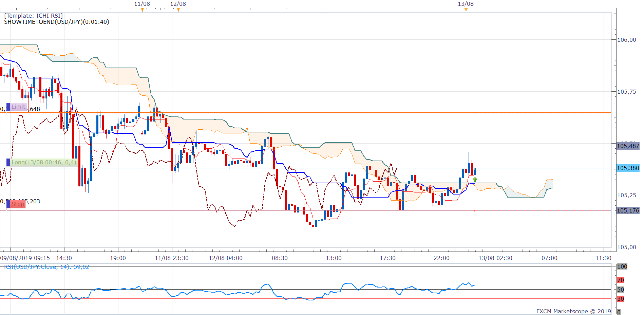Click the 14:30 time axis label
The image size is (644, 315).
[64, 258]
